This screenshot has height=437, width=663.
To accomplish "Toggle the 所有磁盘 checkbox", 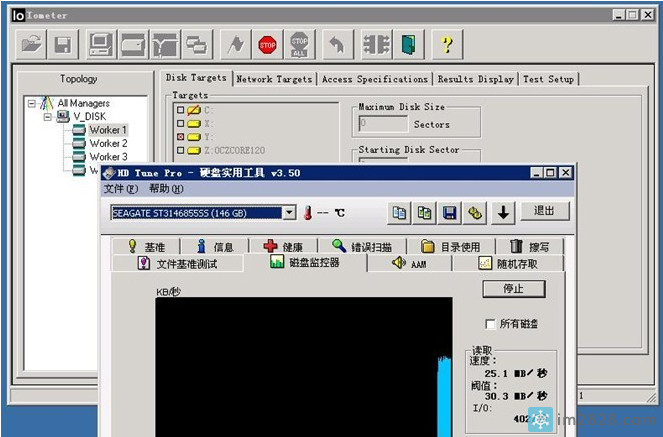I will (489, 324).
